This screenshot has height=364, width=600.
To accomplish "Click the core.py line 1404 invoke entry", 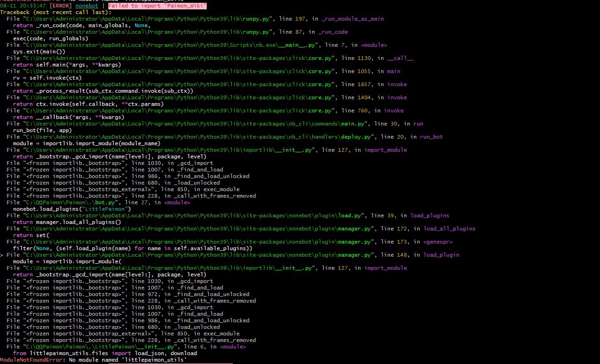I will (207, 97).
